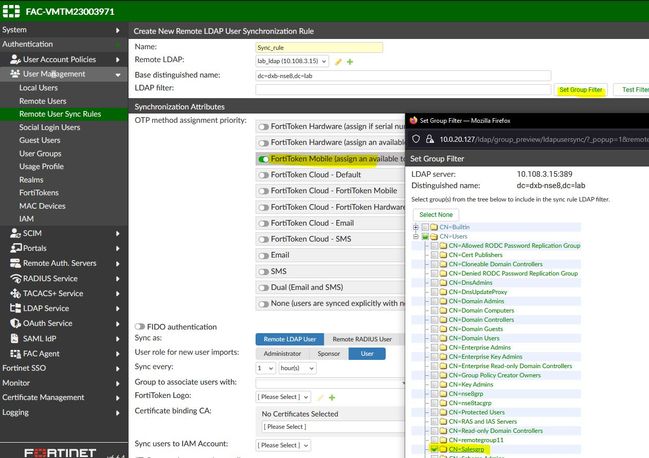Enable FortiToken Cloud - Email toggle
This screenshot has width=649, height=458.
pyautogui.click(x=264, y=223)
